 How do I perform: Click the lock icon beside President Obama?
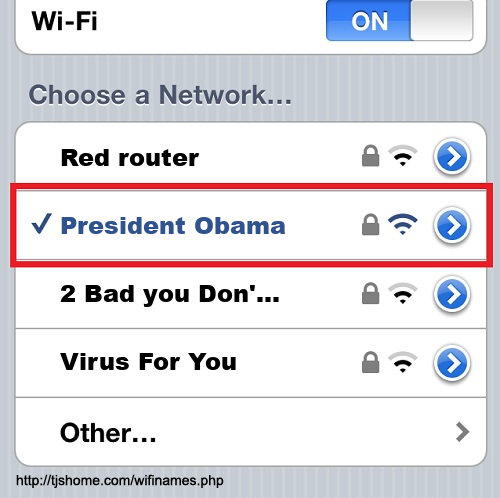tap(370, 224)
